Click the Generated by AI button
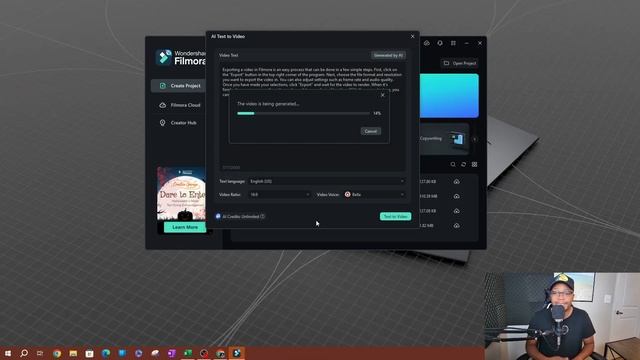 [388, 55]
